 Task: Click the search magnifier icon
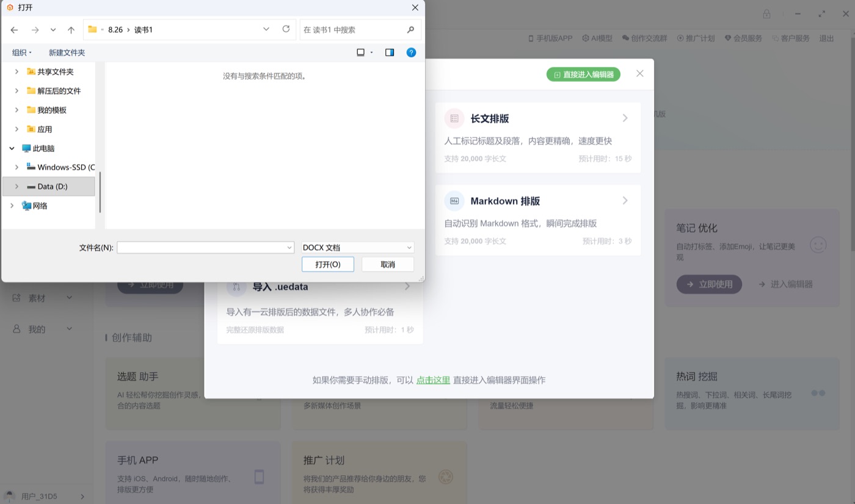click(410, 29)
